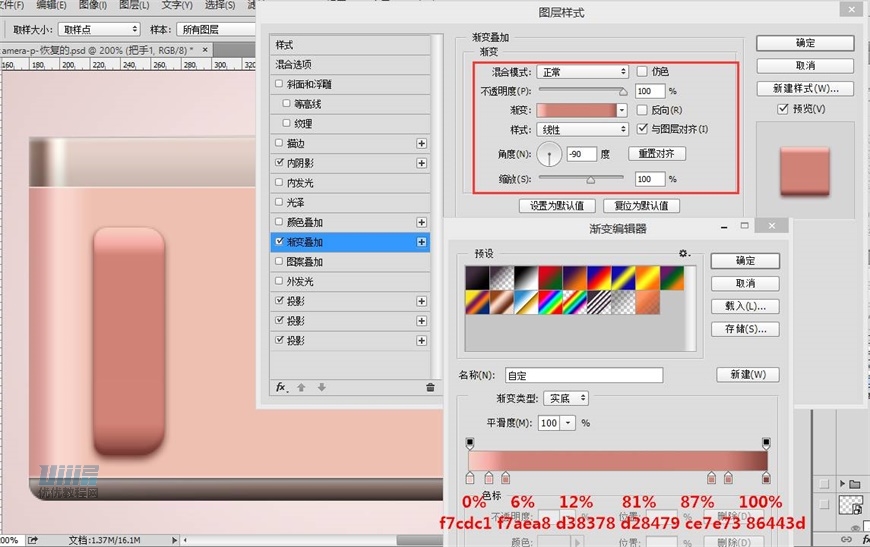Toggle the 预览 preview checkbox
This screenshot has height=547, width=870.
click(x=783, y=109)
